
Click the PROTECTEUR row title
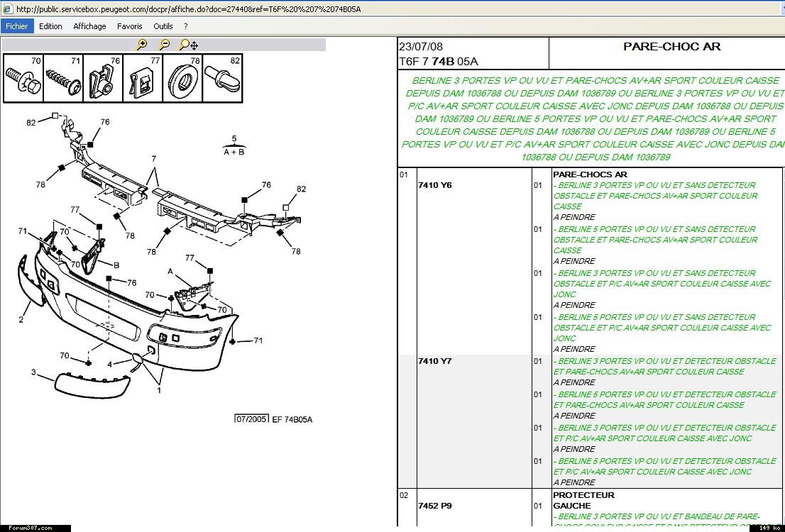pos(583,495)
